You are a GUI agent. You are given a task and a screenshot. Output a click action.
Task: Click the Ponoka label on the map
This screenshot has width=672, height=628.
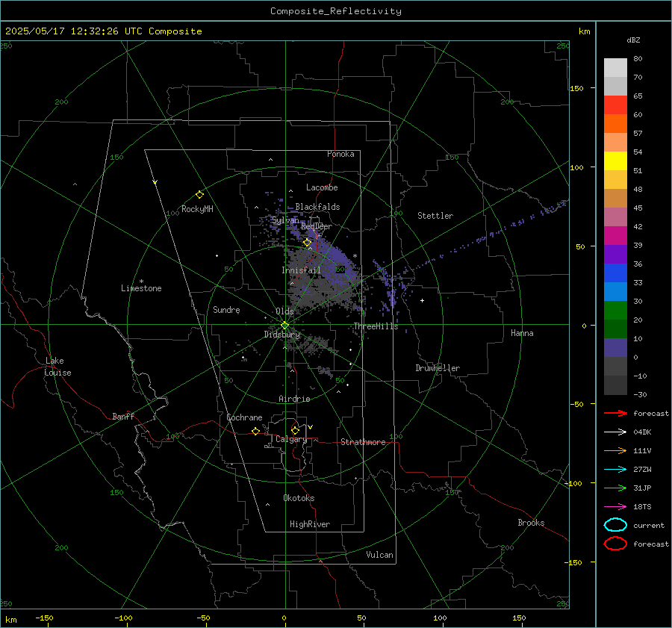340,154
